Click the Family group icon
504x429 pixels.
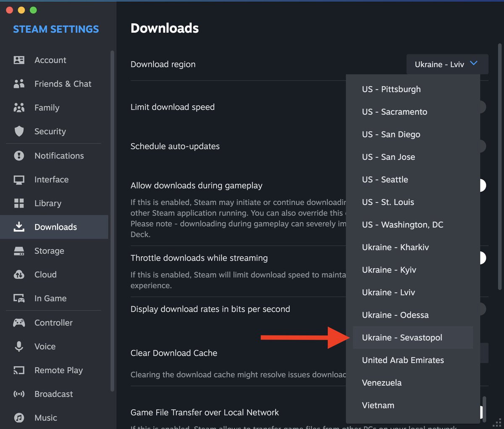coord(19,107)
